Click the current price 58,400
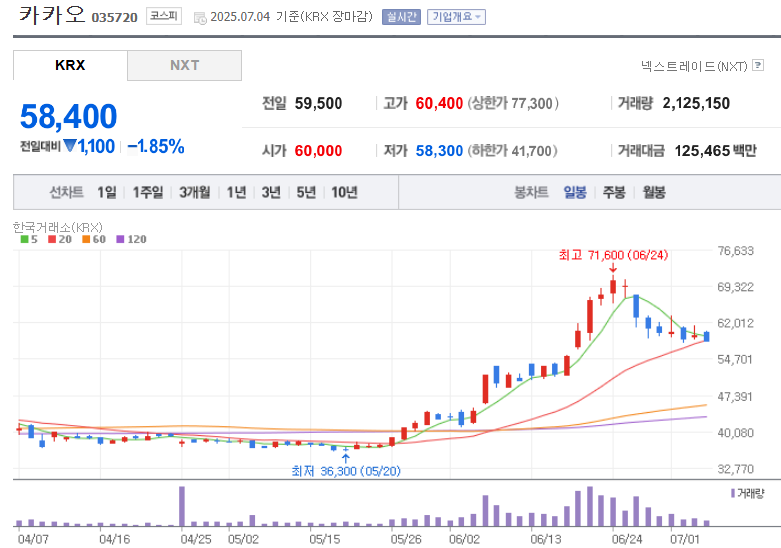Image resolution: width=781 pixels, height=548 pixels. [69, 116]
